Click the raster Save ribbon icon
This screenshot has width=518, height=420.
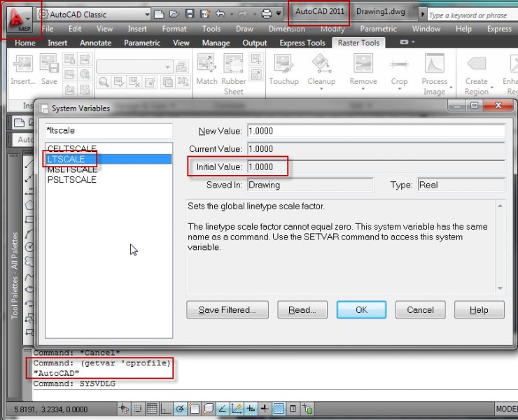click(x=49, y=64)
